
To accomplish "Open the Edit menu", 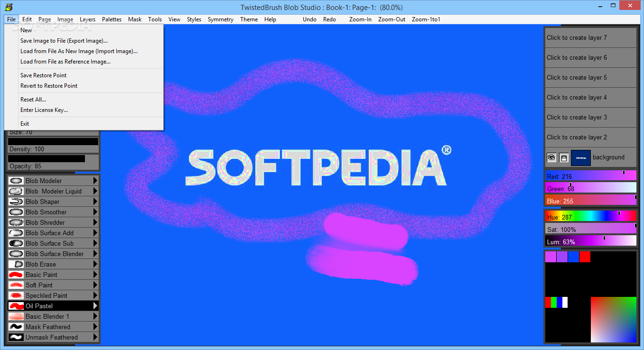I will (x=27, y=19).
